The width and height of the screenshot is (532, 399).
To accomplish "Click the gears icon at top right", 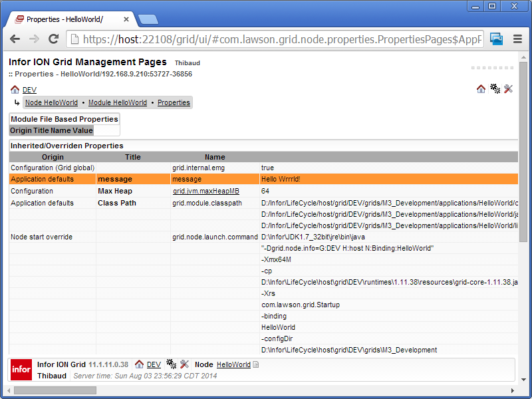I will click(x=495, y=89).
